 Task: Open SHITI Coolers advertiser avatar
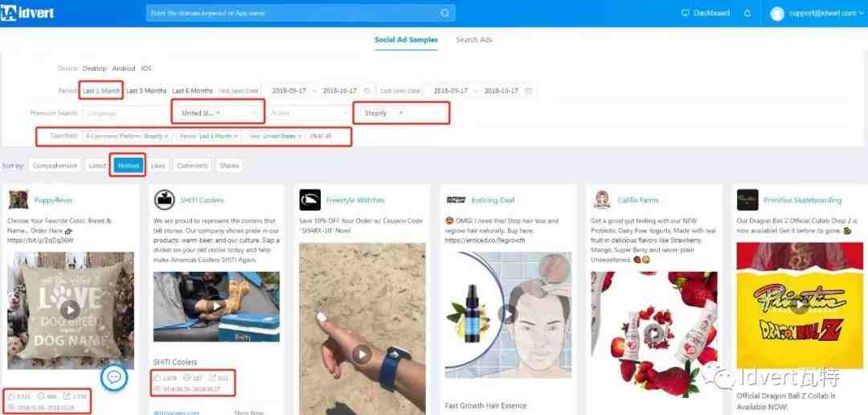click(x=165, y=199)
